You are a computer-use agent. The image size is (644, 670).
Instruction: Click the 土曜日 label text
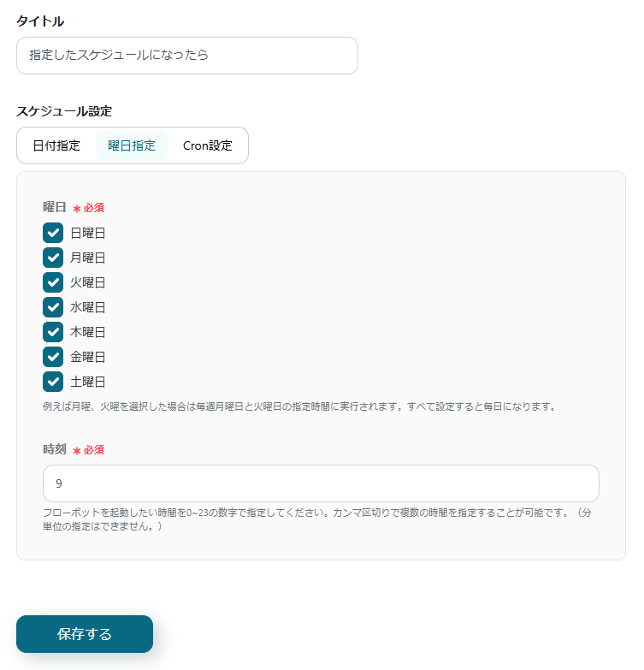[87, 382]
